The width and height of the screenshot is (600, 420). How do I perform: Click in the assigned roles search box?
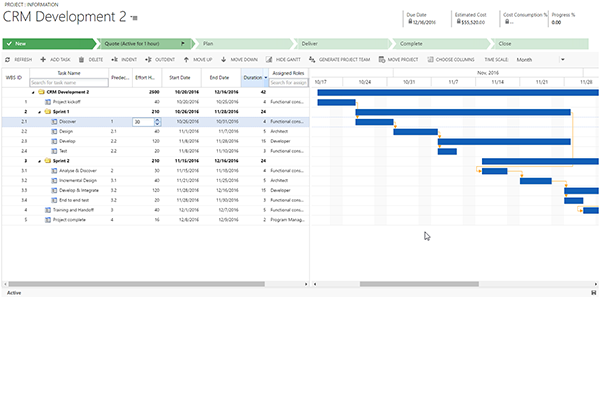click(288, 83)
